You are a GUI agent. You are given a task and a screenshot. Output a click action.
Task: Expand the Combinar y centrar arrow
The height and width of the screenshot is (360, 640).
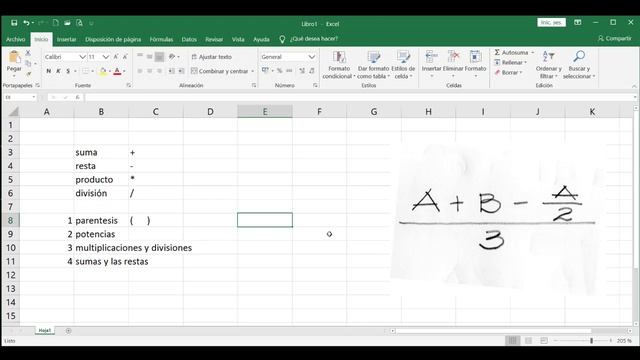253,71
